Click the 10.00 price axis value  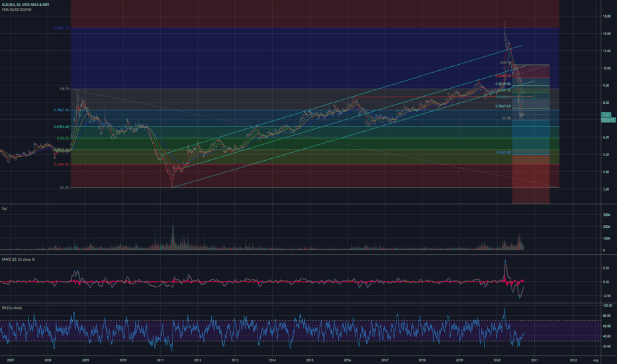[x=606, y=68]
